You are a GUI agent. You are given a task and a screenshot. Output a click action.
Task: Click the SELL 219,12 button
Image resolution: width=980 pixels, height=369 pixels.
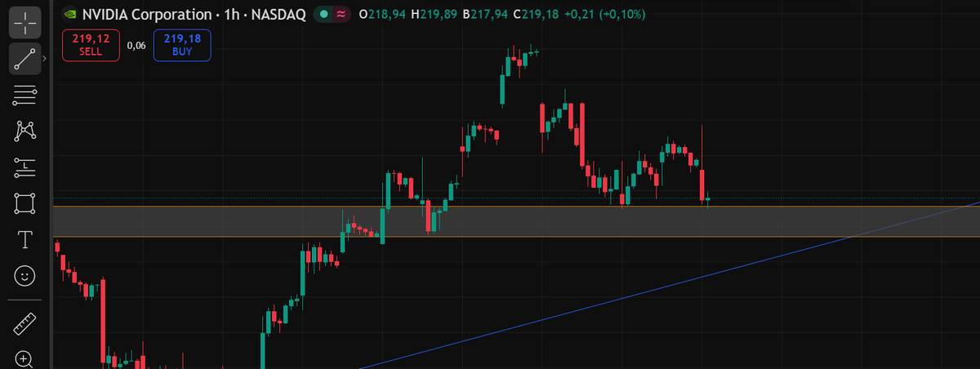tap(91, 45)
